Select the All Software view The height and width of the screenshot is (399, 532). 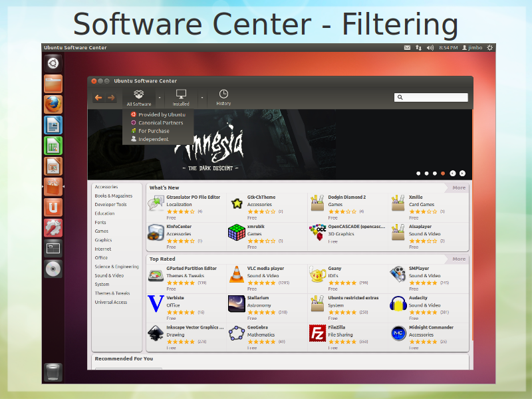(x=139, y=98)
